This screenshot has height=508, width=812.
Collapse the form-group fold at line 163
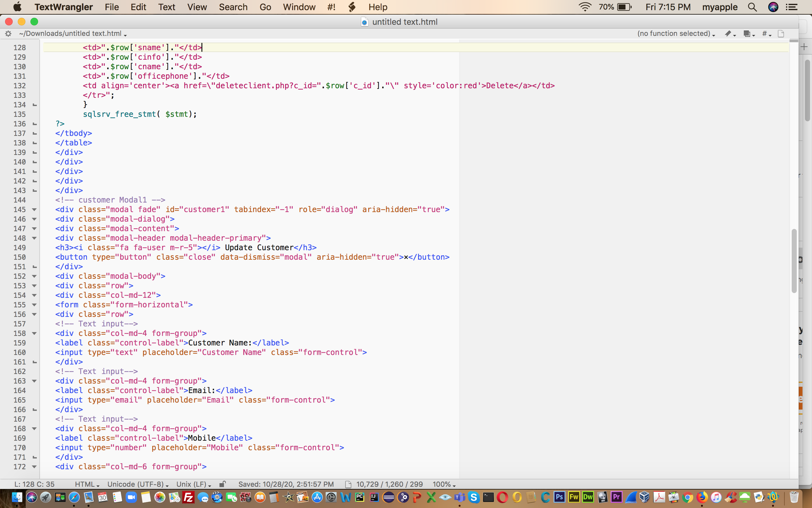click(x=34, y=381)
